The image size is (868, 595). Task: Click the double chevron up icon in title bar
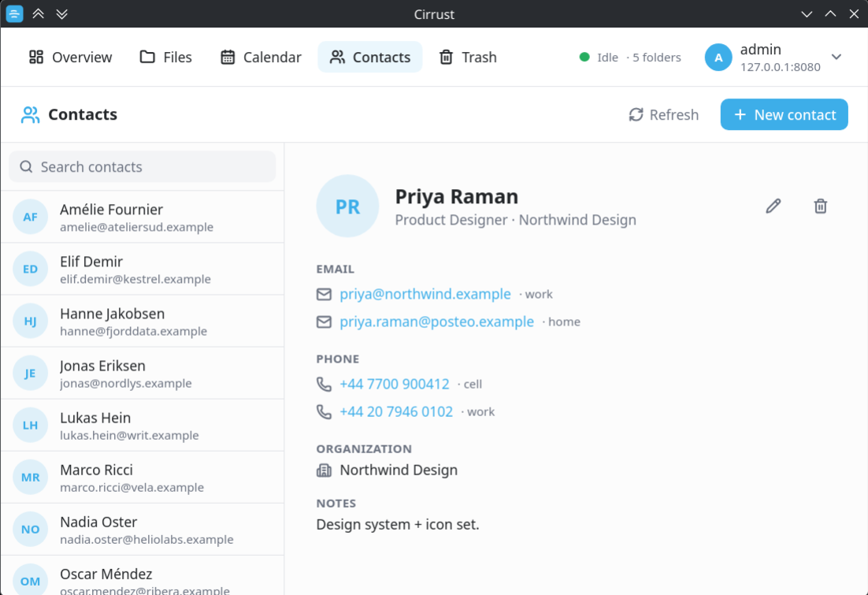coord(38,14)
